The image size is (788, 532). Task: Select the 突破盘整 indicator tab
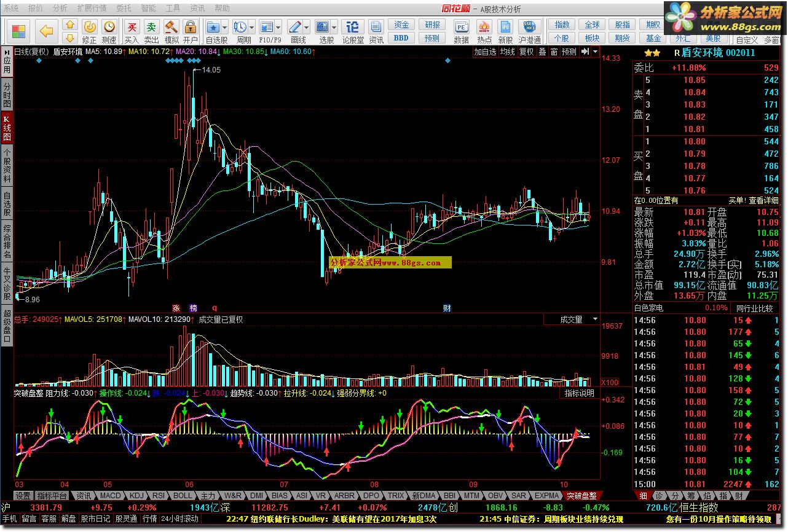581,495
